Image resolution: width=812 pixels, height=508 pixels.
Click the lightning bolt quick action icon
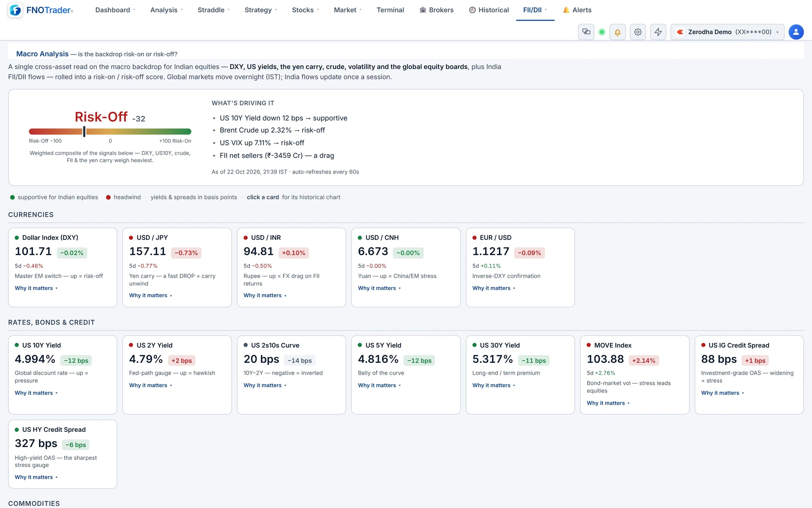click(x=658, y=32)
